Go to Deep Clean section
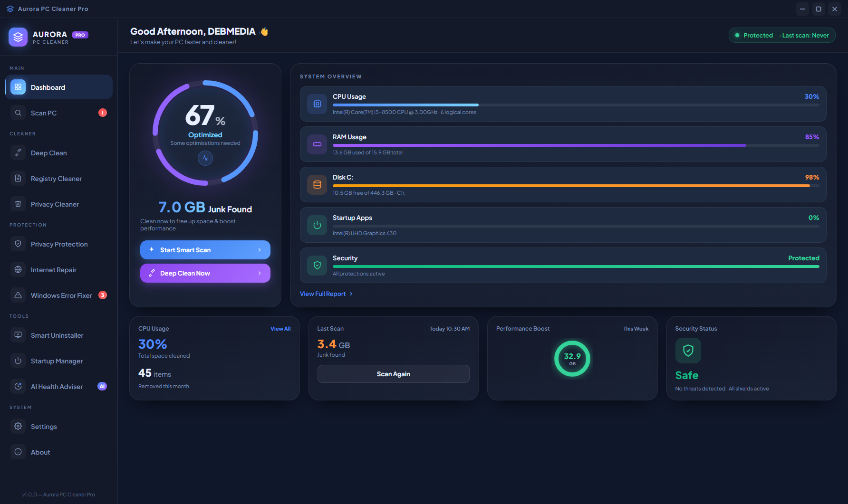 coord(59,153)
